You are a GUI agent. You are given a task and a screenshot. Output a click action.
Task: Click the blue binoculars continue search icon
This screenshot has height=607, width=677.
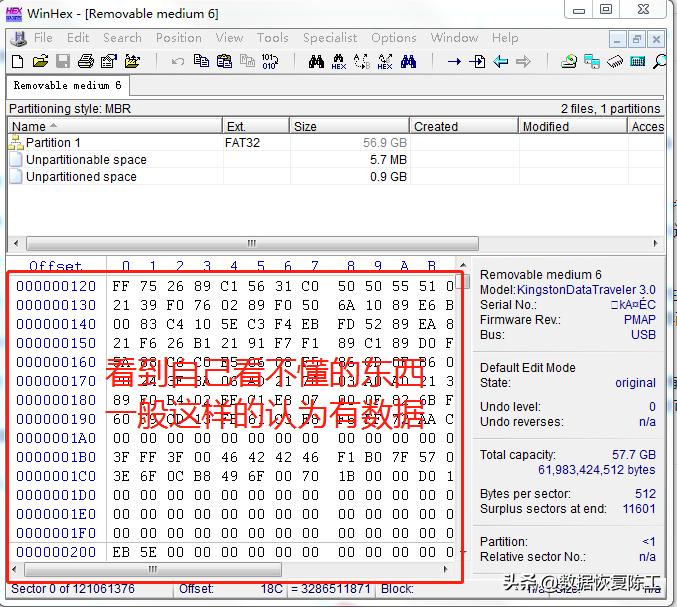pos(408,61)
